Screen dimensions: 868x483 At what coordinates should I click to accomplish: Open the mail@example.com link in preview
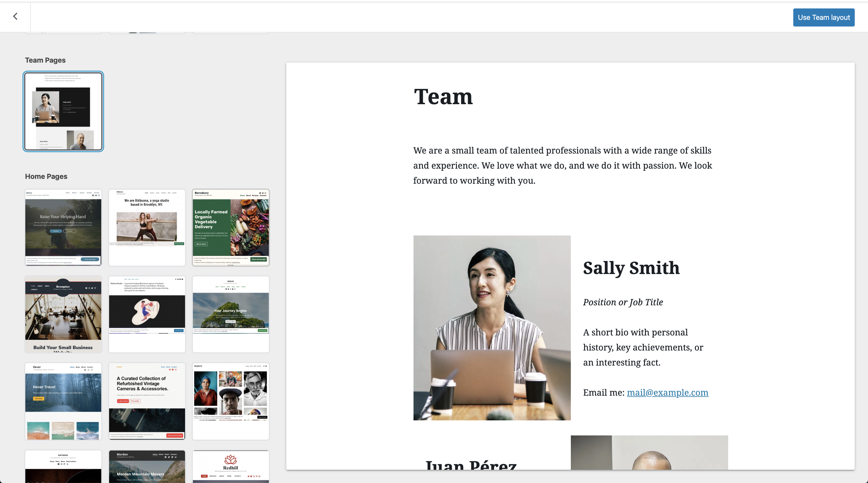667,392
